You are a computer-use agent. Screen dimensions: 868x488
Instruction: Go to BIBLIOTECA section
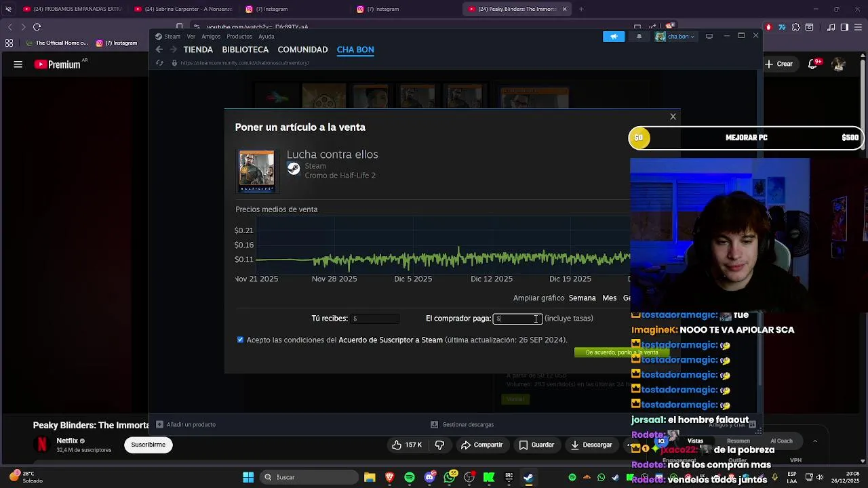click(x=245, y=49)
